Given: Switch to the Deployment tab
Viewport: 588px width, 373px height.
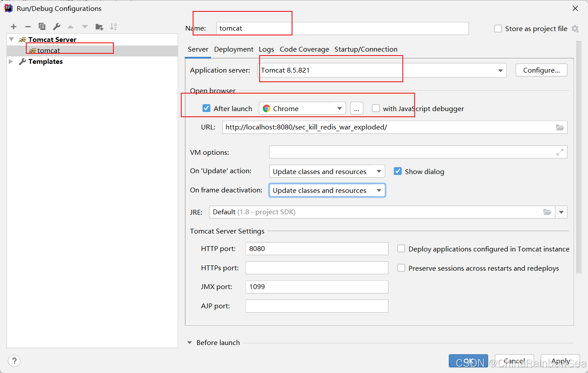Looking at the screenshot, I should point(234,49).
